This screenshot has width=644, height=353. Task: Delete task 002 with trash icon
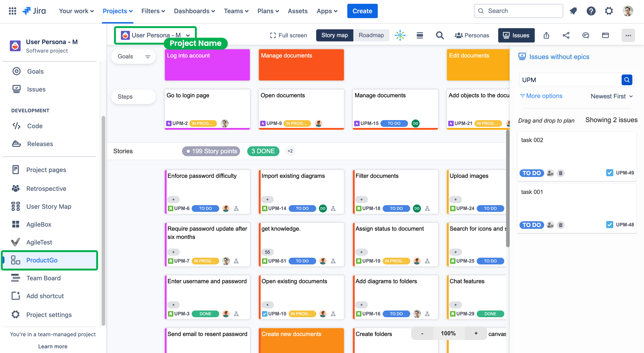pos(561,173)
